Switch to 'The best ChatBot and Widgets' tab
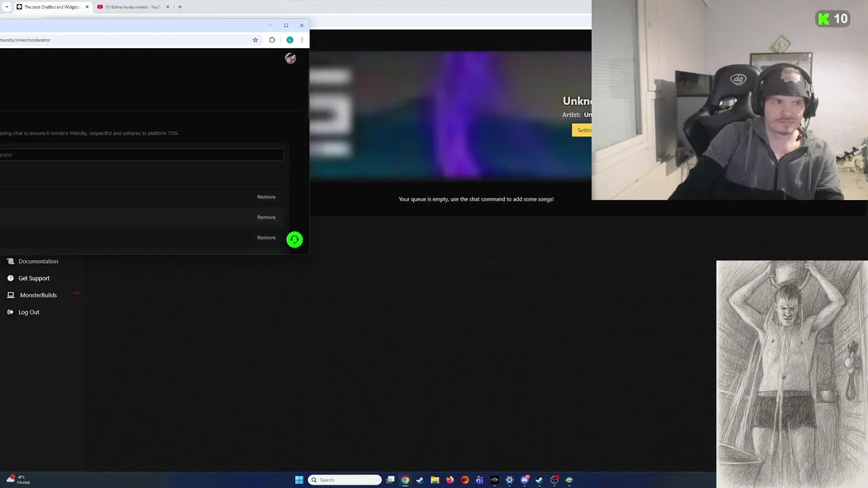 coord(52,7)
